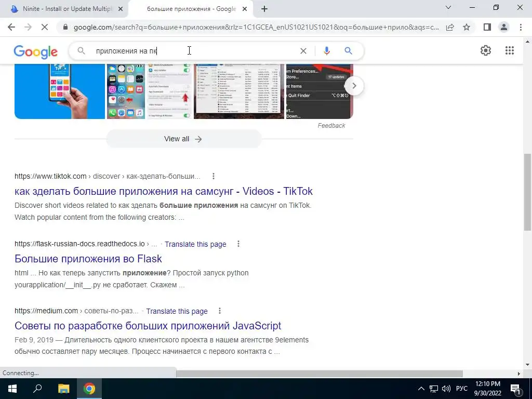Image resolution: width=532 pixels, height=399 pixels.
Task: Click the site lock icon in address bar
Action: pos(65,27)
